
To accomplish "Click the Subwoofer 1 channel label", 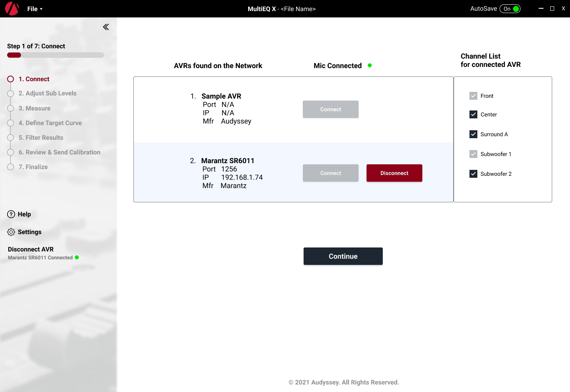I will (x=496, y=154).
